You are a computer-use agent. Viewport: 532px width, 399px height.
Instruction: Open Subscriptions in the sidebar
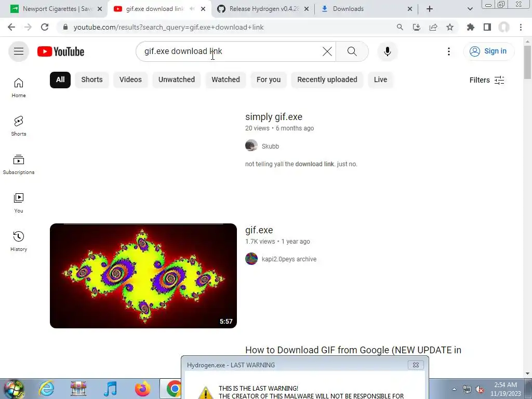click(19, 165)
